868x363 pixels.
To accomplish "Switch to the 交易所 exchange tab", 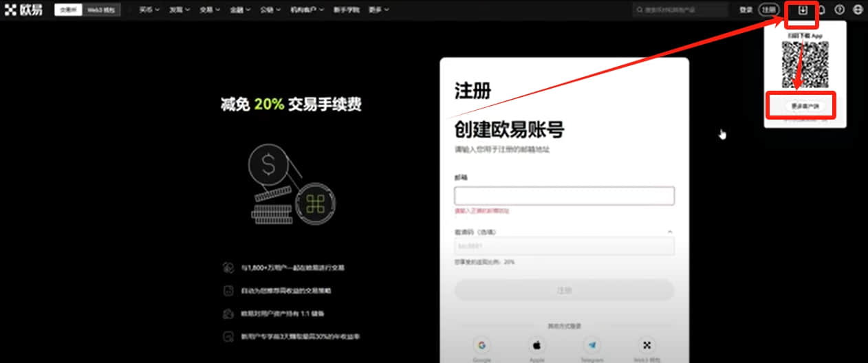I will pyautogui.click(x=68, y=10).
